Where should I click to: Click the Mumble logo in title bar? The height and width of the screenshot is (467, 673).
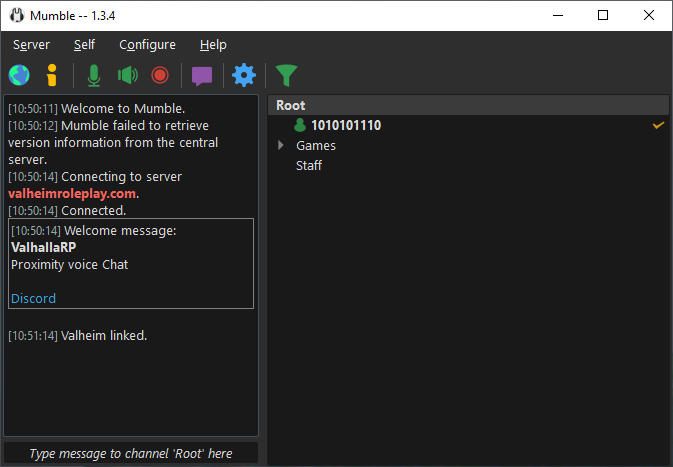[x=17, y=15]
